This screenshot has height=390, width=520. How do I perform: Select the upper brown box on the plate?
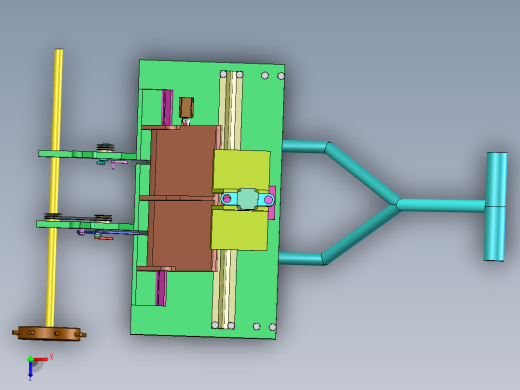(184, 161)
